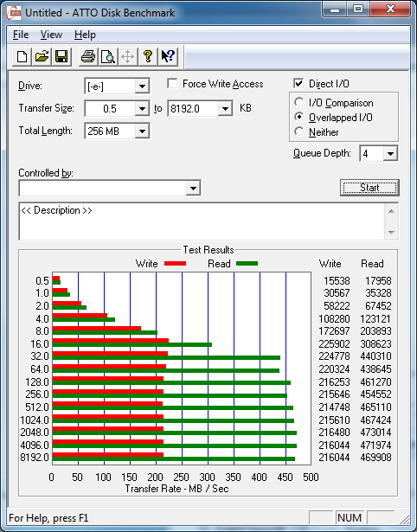
Task: Expand the Queue Depth dropdown
Action: (390, 154)
